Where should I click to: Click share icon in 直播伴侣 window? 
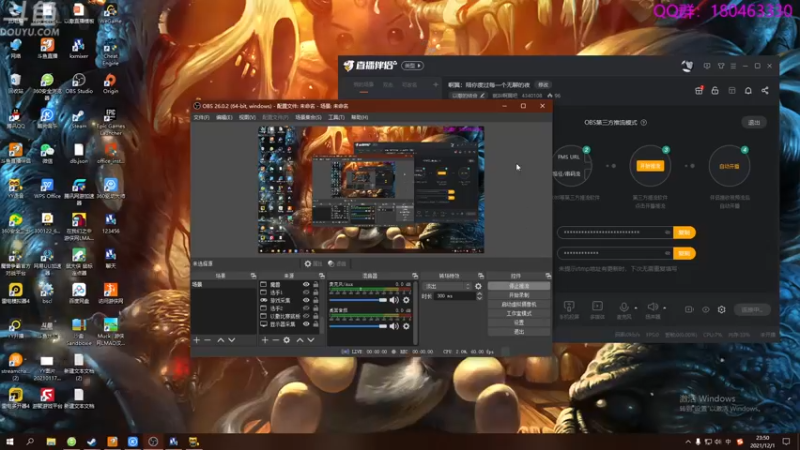tap(765, 90)
